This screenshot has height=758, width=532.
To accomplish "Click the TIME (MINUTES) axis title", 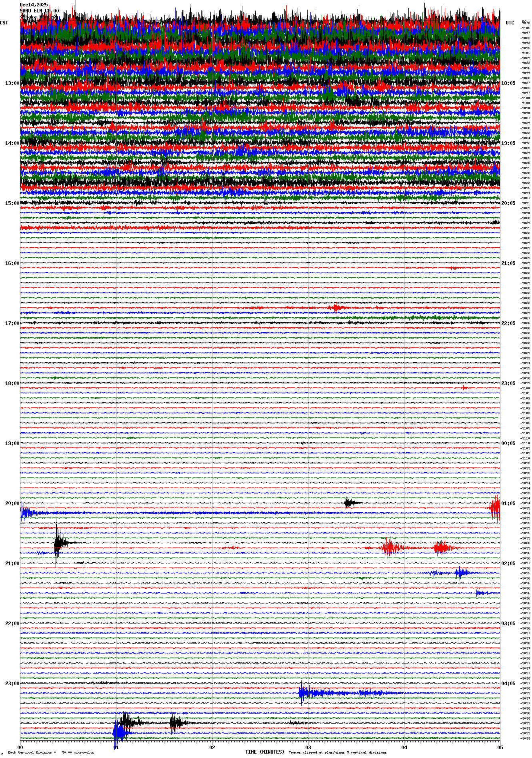I will click(265, 752).
